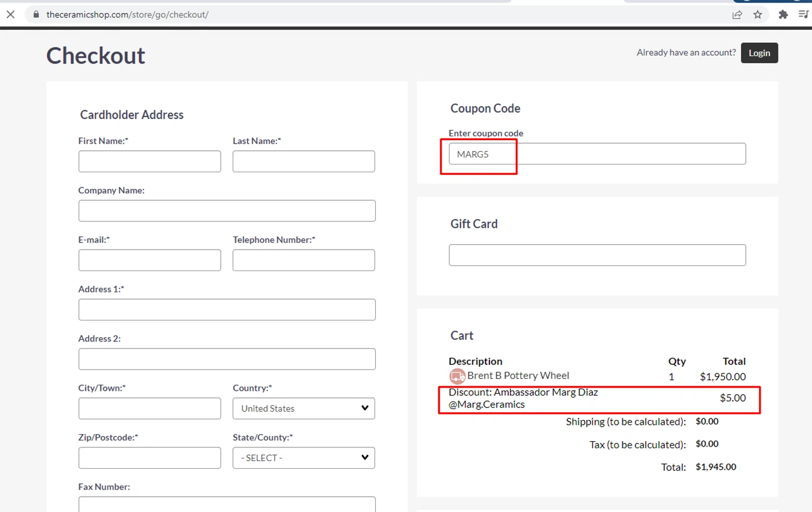The width and height of the screenshot is (812, 512).
Task: Open the browser extensions puzzle icon
Action: 783,15
